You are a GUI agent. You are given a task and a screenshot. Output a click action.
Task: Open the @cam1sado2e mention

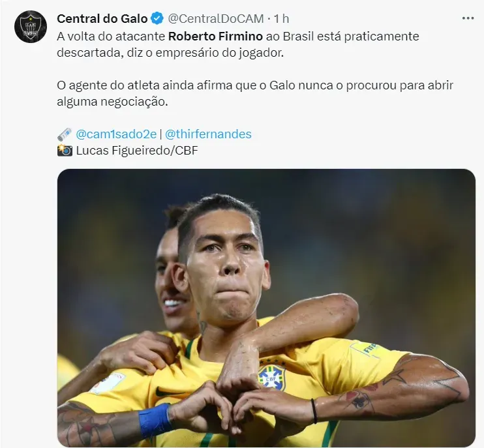tap(116, 134)
